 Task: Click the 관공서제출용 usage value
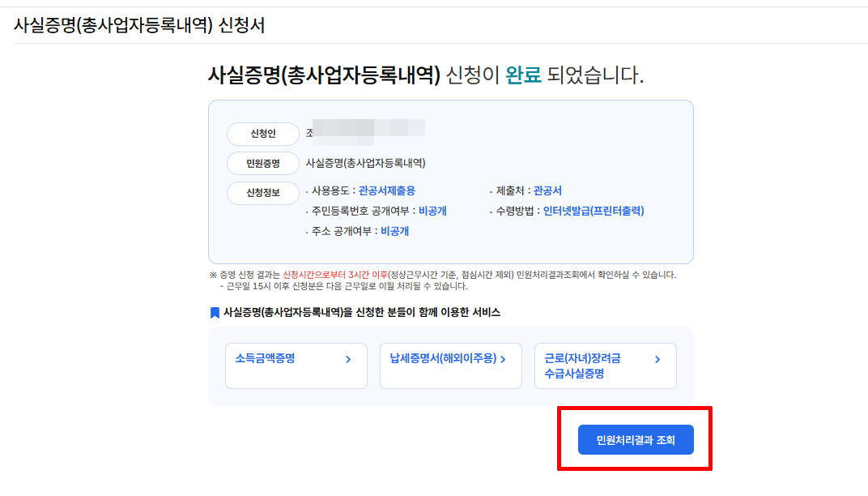(386, 190)
